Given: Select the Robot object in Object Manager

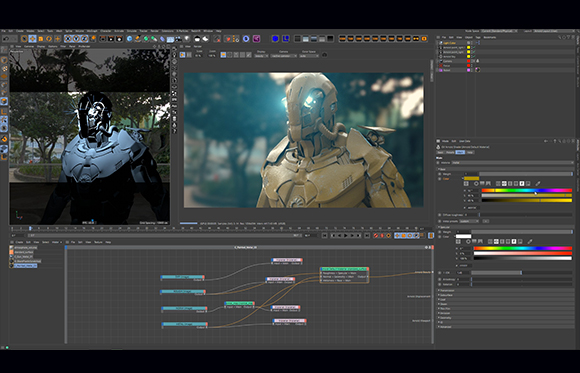Looking at the screenshot, I should click(447, 70).
